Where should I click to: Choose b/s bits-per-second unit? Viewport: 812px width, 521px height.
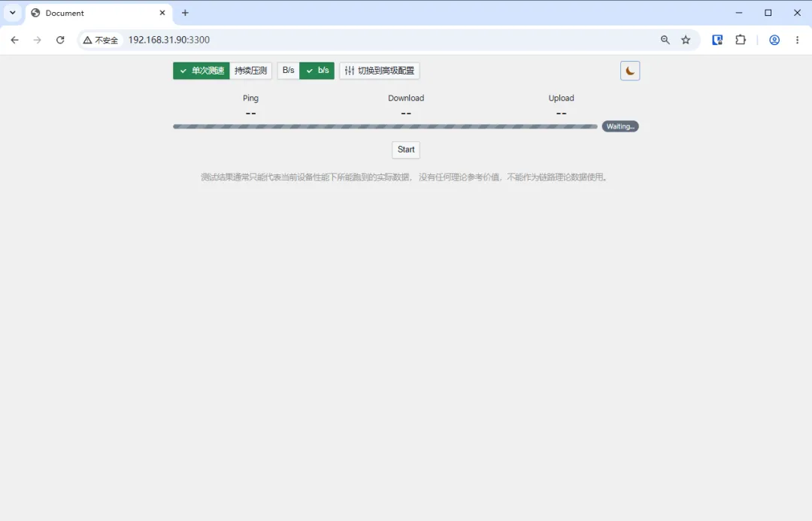point(317,71)
